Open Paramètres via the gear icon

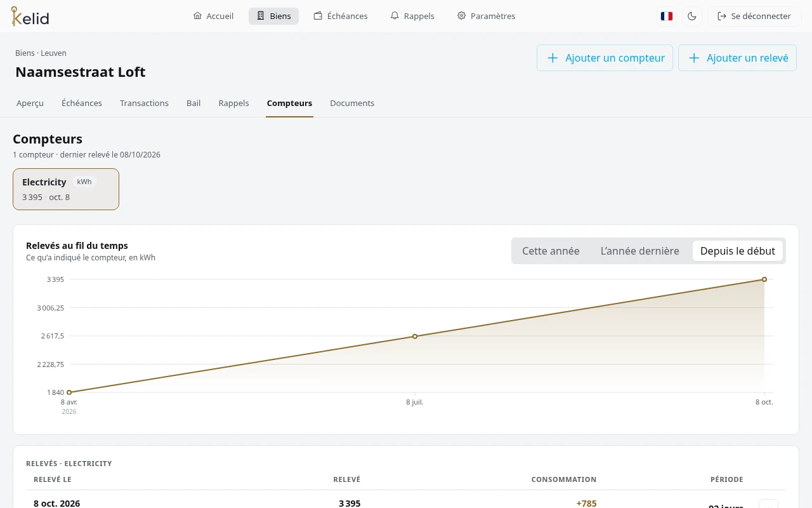click(486, 16)
